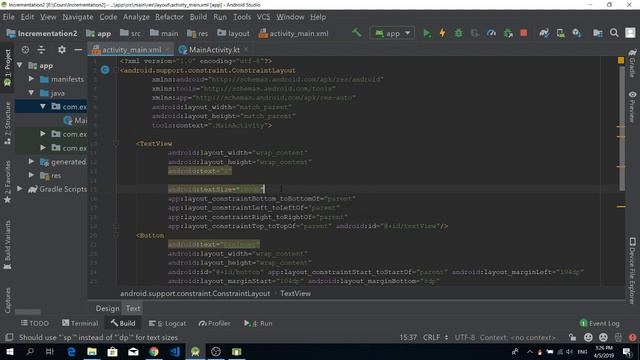Open the 4: Run tool window

pyautogui.click(x=258, y=323)
